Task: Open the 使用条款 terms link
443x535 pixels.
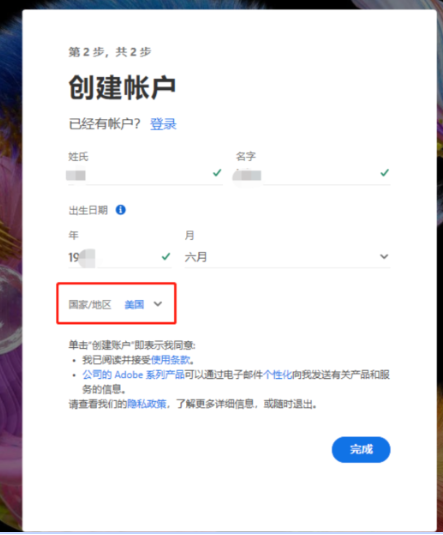Action: [170, 360]
